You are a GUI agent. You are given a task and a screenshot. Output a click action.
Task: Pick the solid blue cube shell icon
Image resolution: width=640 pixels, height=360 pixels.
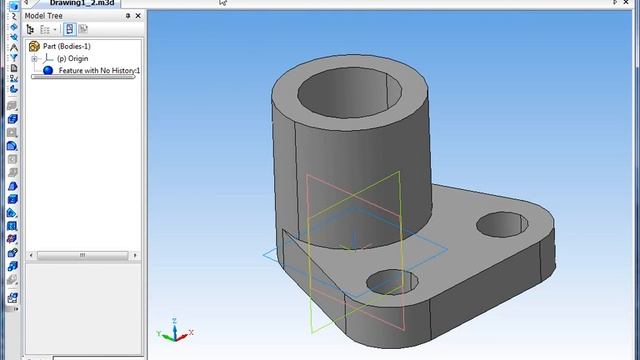pyautogui.click(x=12, y=199)
